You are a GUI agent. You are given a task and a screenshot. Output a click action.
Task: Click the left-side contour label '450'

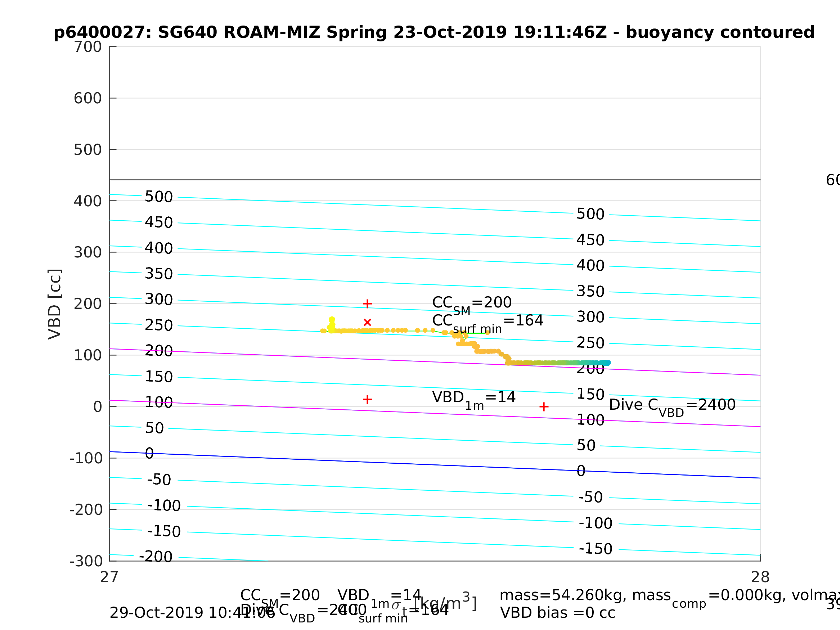click(159, 222)
